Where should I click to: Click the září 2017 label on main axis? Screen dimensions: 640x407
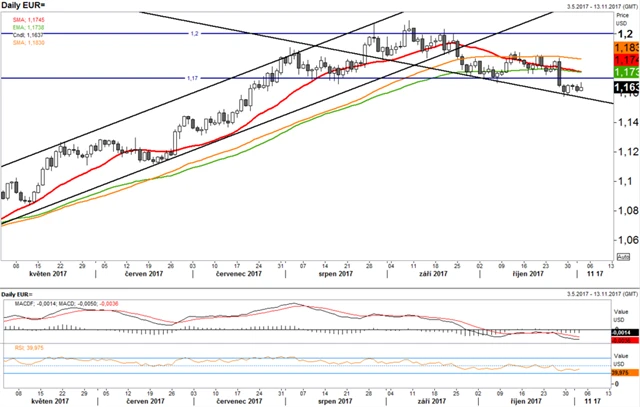(x=432, y=272)
